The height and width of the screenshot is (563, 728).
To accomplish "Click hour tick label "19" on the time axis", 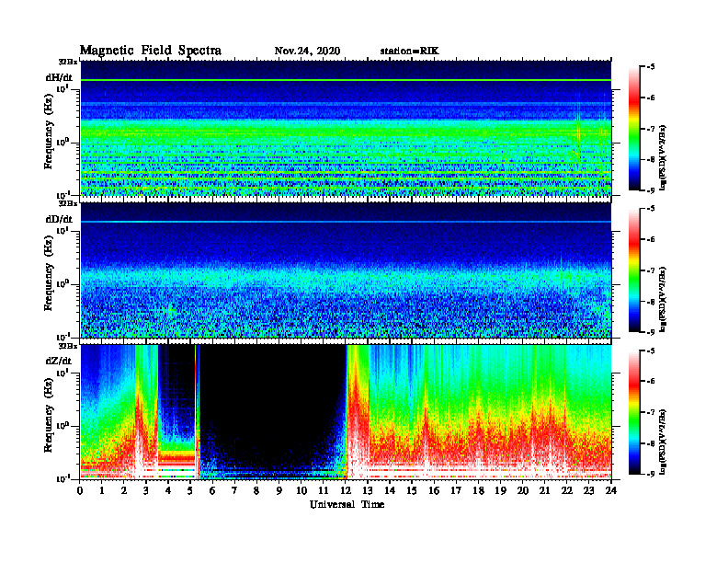I will [x=500, y=490].
